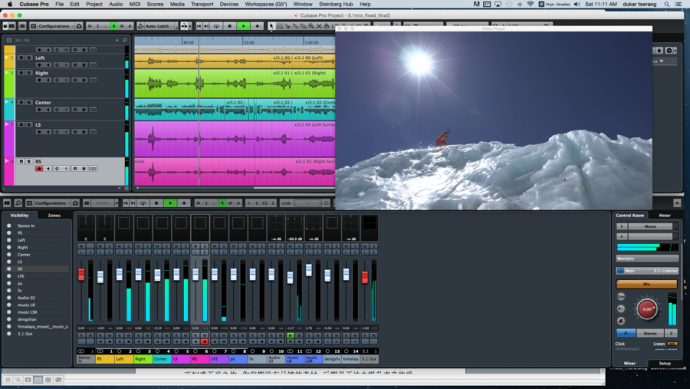690x389 pixels.
Task: Open the Workspaces menu
Action: [266, 4]
